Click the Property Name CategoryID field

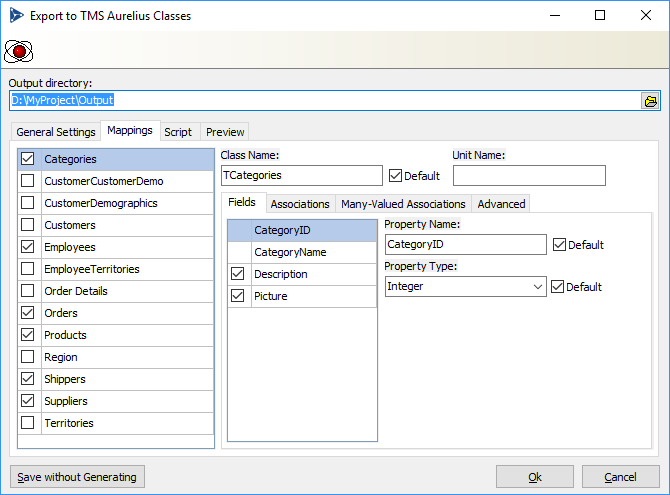465,245
